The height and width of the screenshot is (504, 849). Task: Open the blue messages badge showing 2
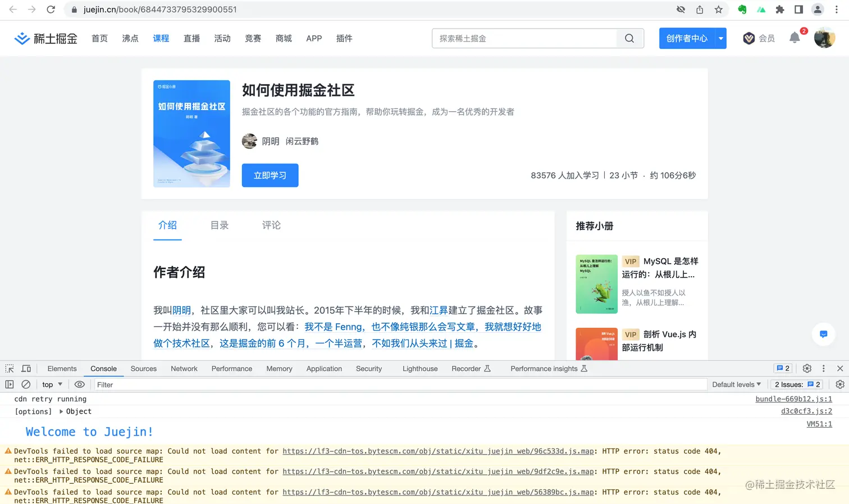click(783, 369)
